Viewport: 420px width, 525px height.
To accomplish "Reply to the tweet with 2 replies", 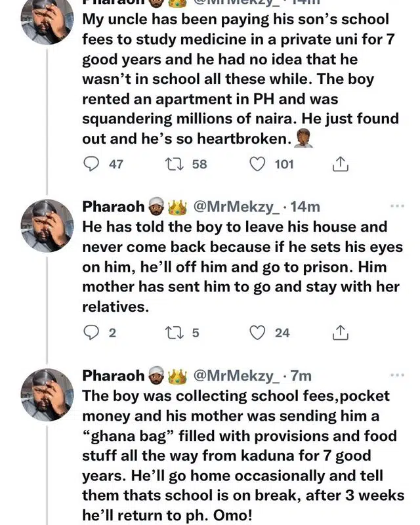I will pyautogui.click(x=93, y=333).
